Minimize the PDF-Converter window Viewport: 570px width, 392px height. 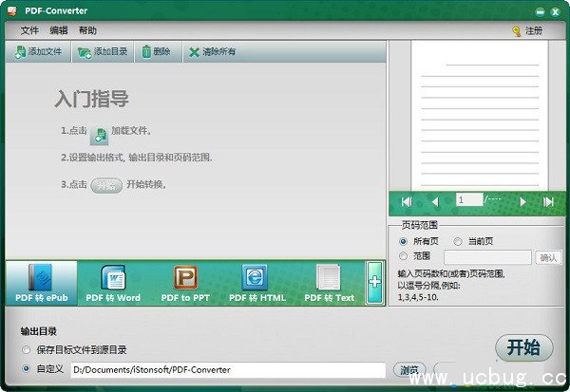tap(540, 11)
